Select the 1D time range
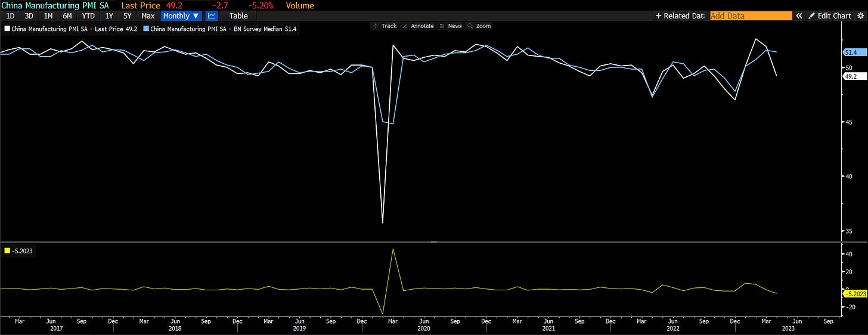 (x=10, y=16)
